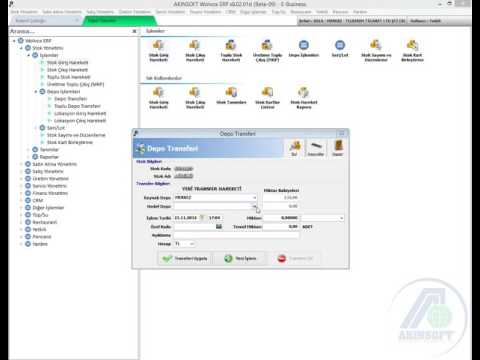480x360 pixels.
Task: Open the unit dropdown next to Miktarı
Action: click(x=341, y=218)
